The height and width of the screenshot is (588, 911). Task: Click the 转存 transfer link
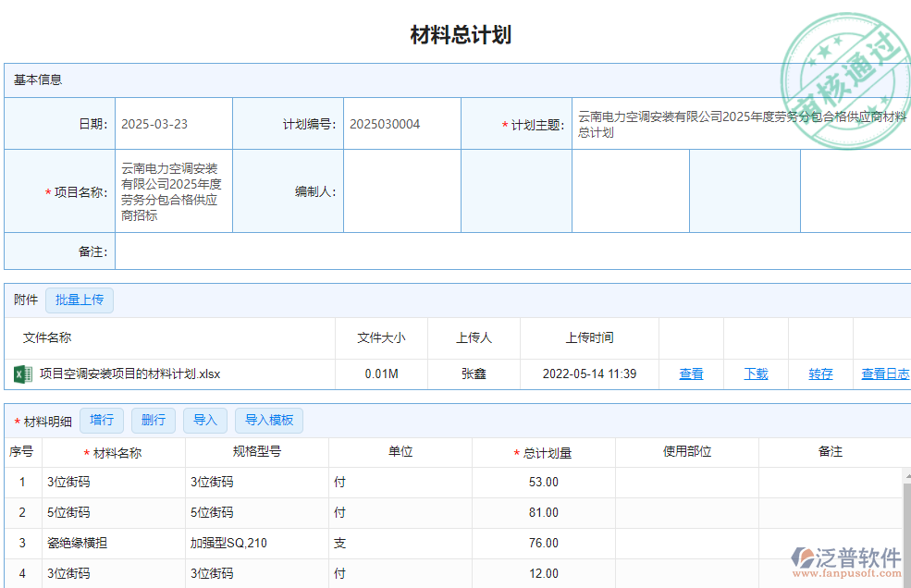pos(819,374)
